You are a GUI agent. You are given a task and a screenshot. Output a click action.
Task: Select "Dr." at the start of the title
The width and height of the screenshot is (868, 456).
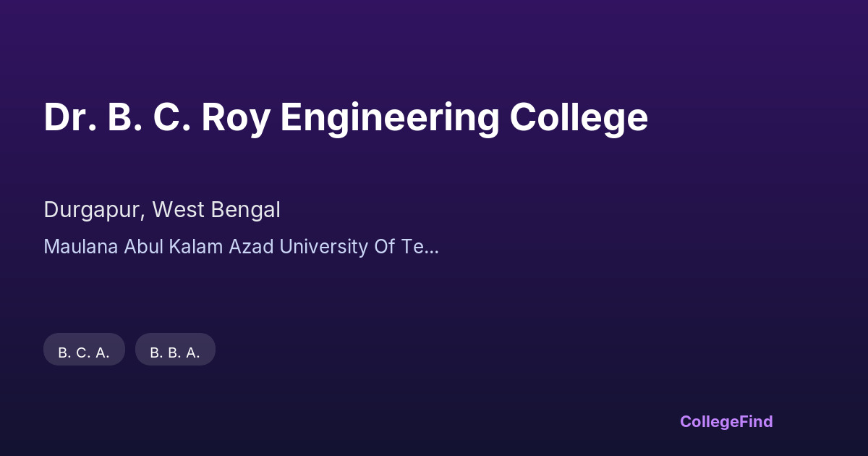click(x=69, y=117)
